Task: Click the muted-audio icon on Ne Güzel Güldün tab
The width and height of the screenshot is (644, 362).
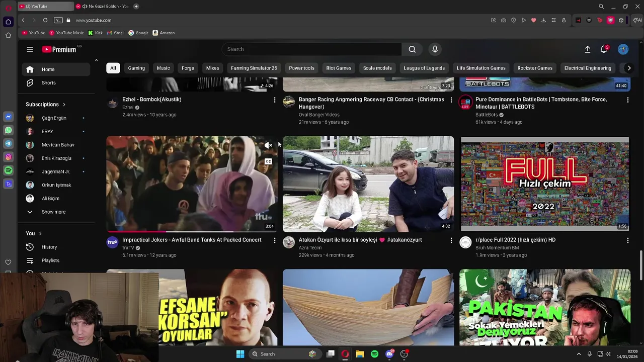Action: point(85,7)
